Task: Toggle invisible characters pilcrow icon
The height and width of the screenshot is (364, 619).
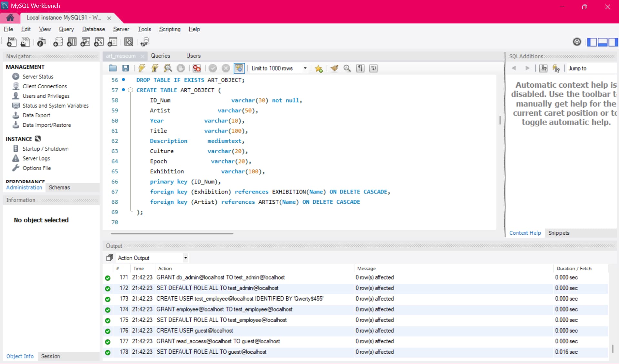Action: click(x=360, y=68)
